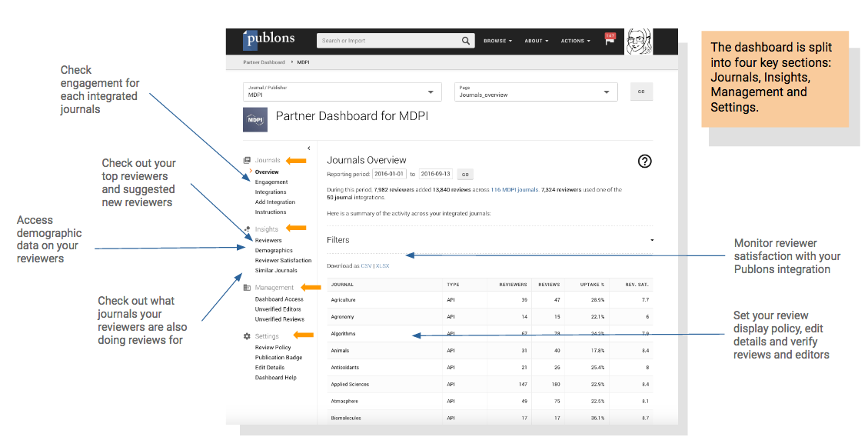Click the Algorithms journal row
The width and height of the screenshot is (868, 447).
490,333
